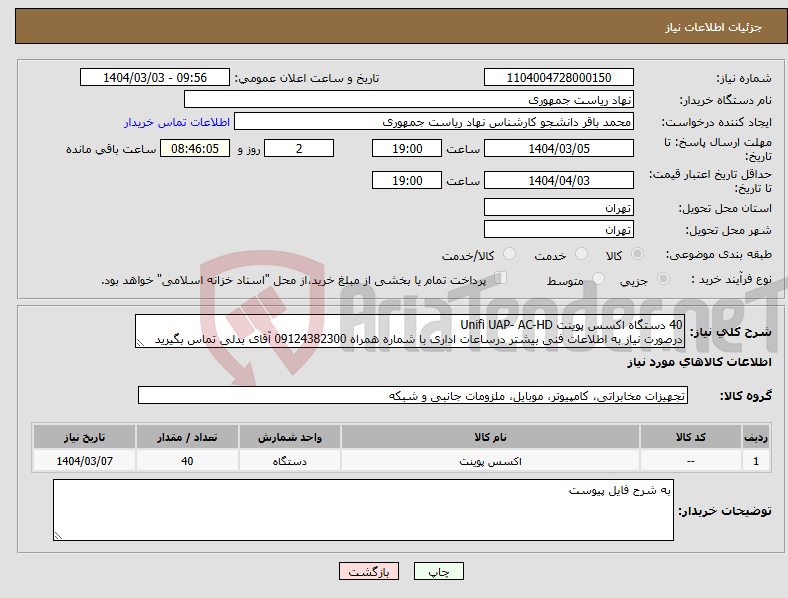Click the کد کالا column header
The width and height of the screenshot is (788, 598).
[x=691, y=437]
